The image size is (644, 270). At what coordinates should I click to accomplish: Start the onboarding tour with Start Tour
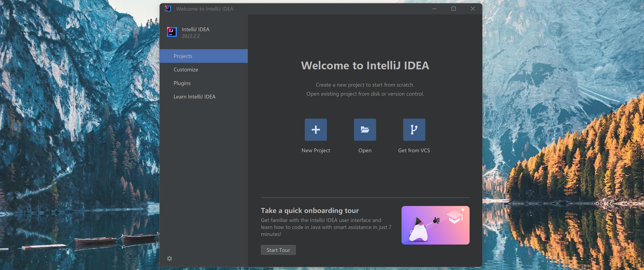[278, 250]
